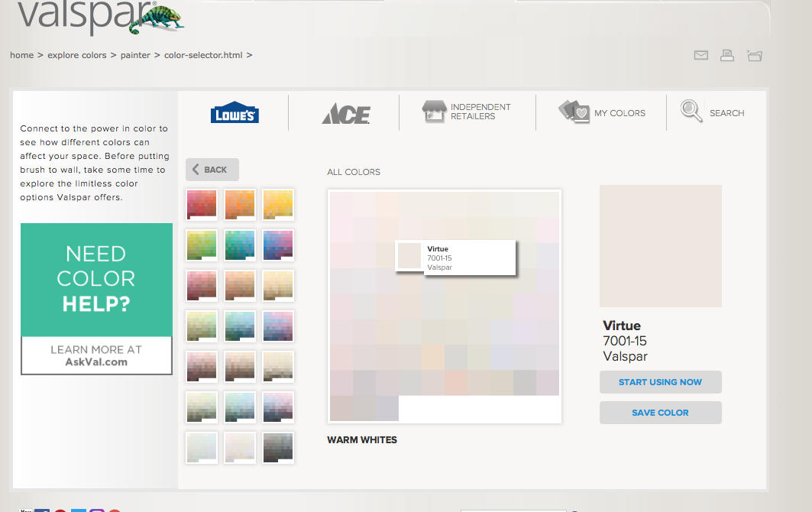Select the bright orange color family thumbnail
Screen dimensions: 812x512
240,204
